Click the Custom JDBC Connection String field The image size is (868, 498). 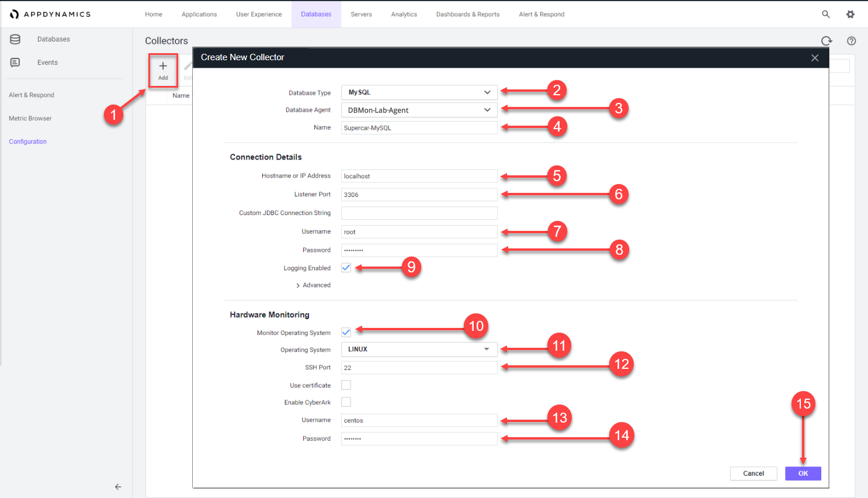pos(419,213)
